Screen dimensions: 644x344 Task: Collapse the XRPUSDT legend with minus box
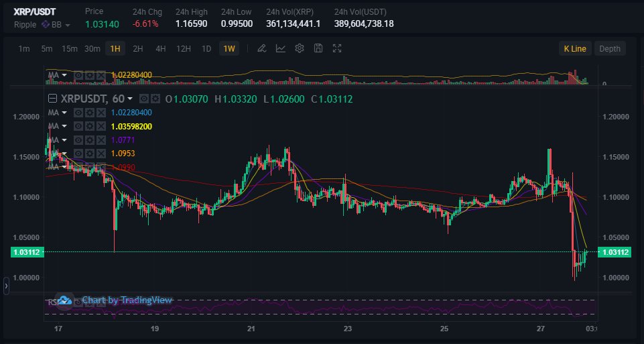pos(52,99)
